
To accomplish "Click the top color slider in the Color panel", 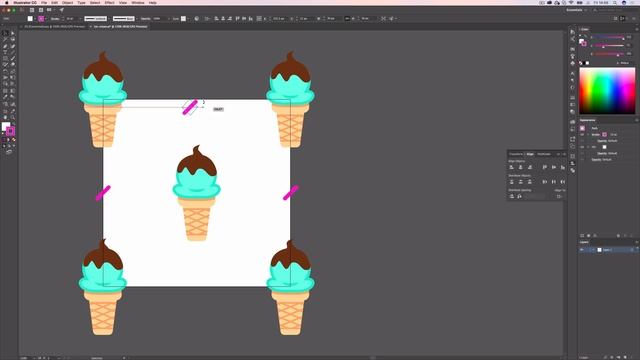I will tap(609, 38).
